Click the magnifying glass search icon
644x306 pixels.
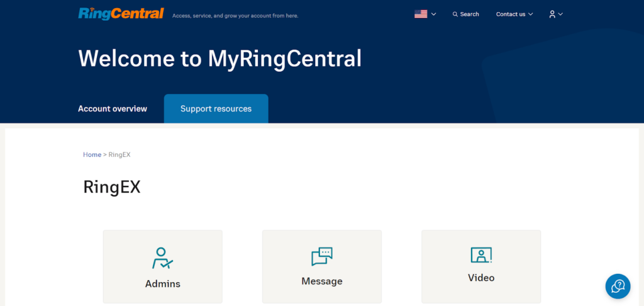pyautogui.click(x=455, y=14)
